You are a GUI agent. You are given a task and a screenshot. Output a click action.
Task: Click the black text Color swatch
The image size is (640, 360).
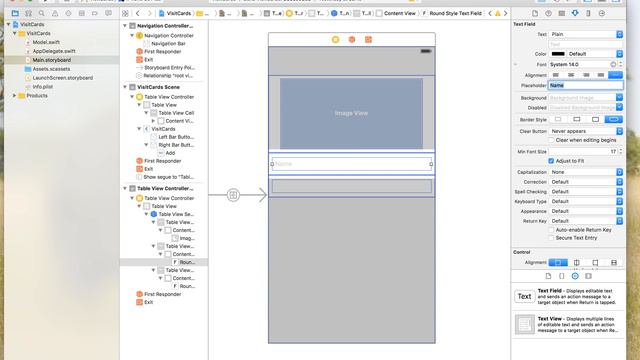point(558,54)
